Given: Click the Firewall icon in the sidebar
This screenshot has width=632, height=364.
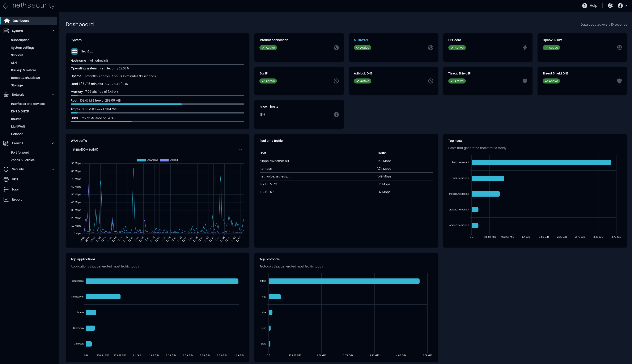Looking at the screenshot, I should [x=6, y=143].
